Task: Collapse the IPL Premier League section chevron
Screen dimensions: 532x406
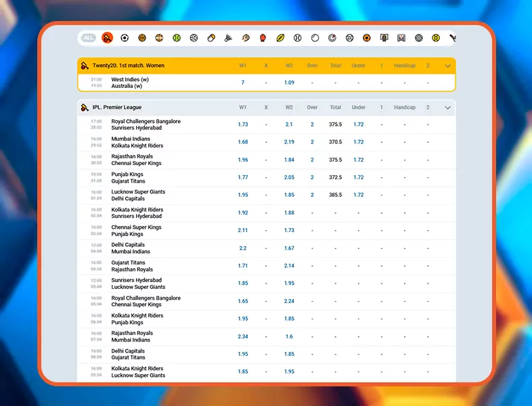Action: click(447, 108)
